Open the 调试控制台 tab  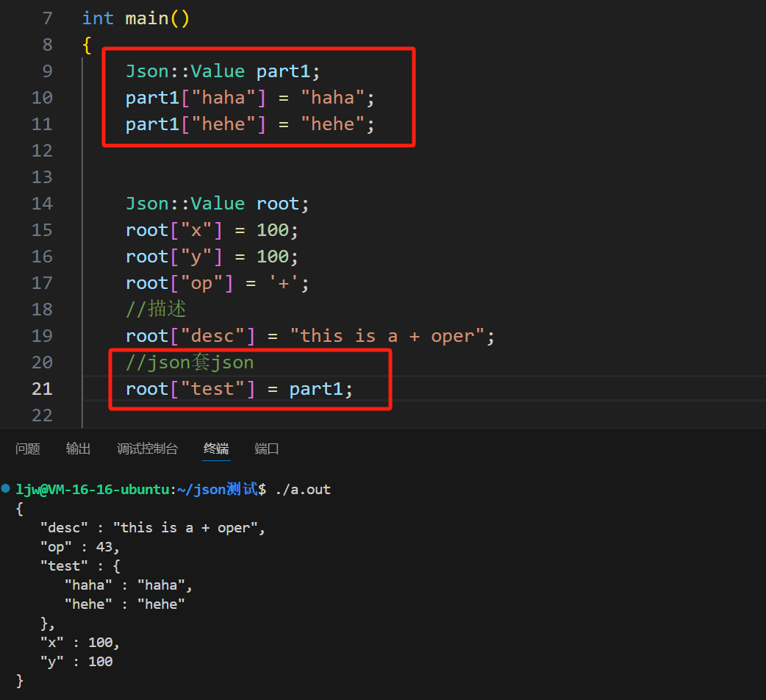(x=147, y=449)
